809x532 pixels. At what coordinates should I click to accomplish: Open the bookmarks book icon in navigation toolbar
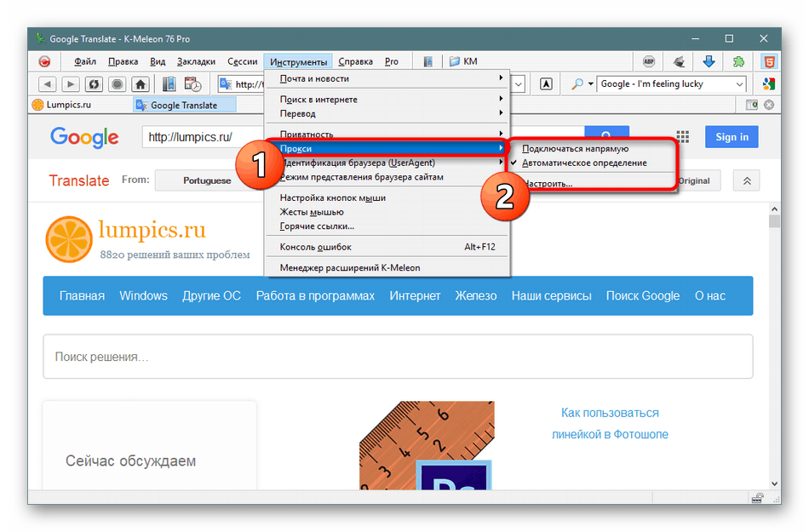169,83
